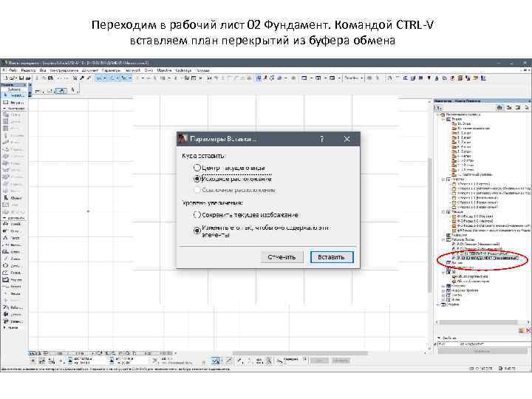Select the Line (Линия) tool
This screenshot has height=399, width=532.
pyautogui.click(x=13, y=259)
